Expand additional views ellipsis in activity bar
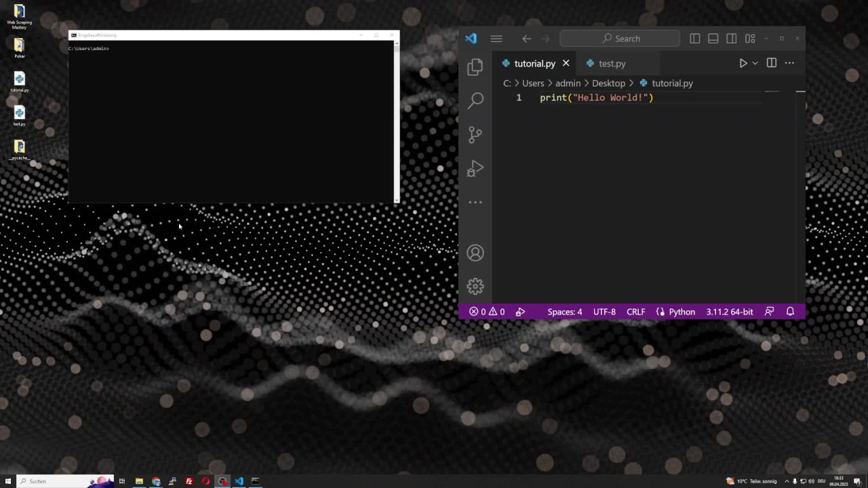 475,202
